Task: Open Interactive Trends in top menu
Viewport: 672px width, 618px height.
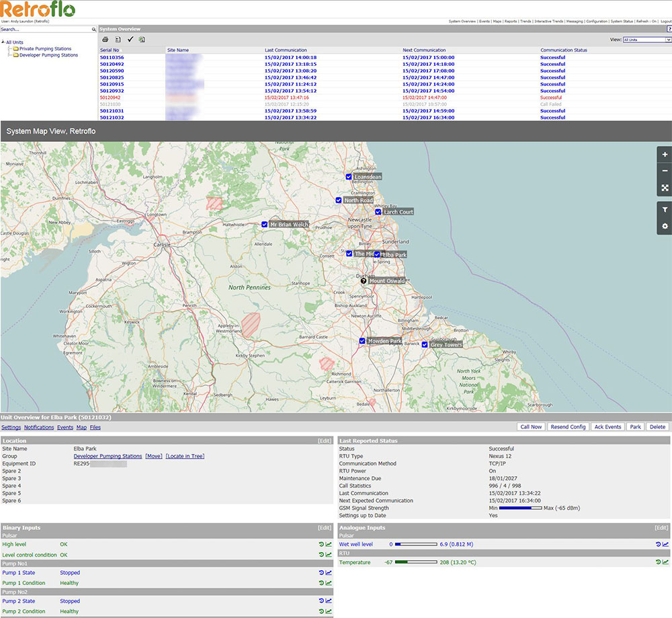Action: 549,22
